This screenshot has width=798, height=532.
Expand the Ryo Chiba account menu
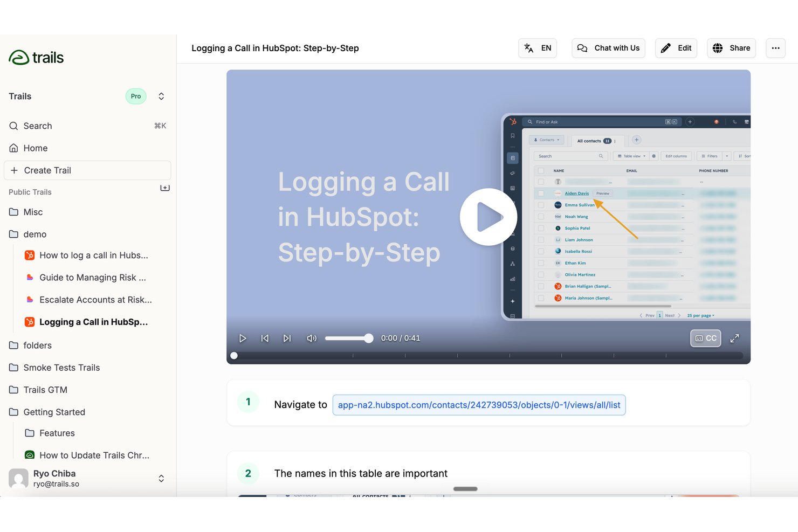coord(161,478)
